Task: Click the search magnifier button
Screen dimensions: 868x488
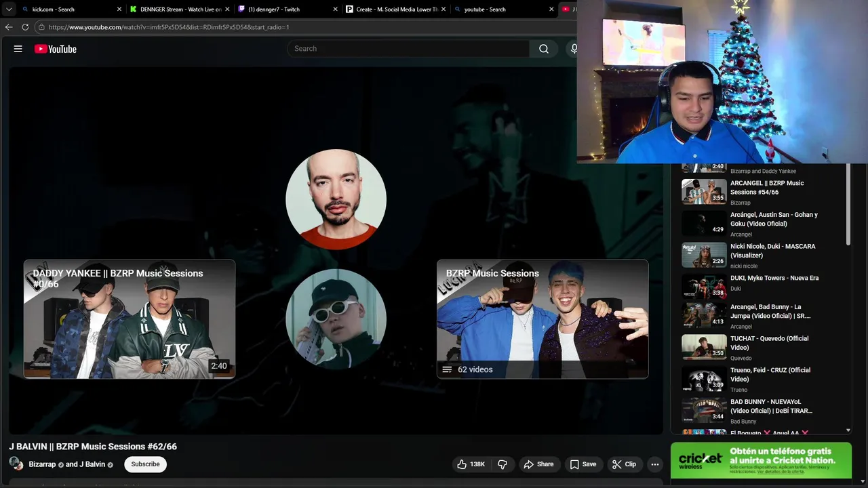Action: [544, 49]
